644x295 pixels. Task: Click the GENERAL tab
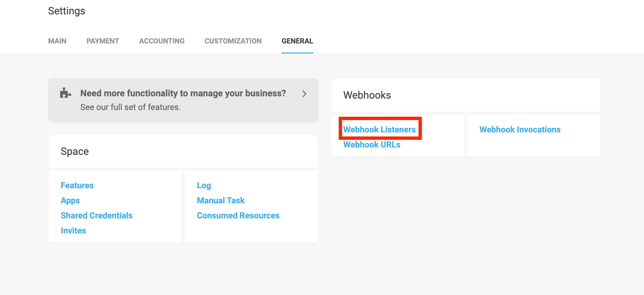(x=297, y=41)
